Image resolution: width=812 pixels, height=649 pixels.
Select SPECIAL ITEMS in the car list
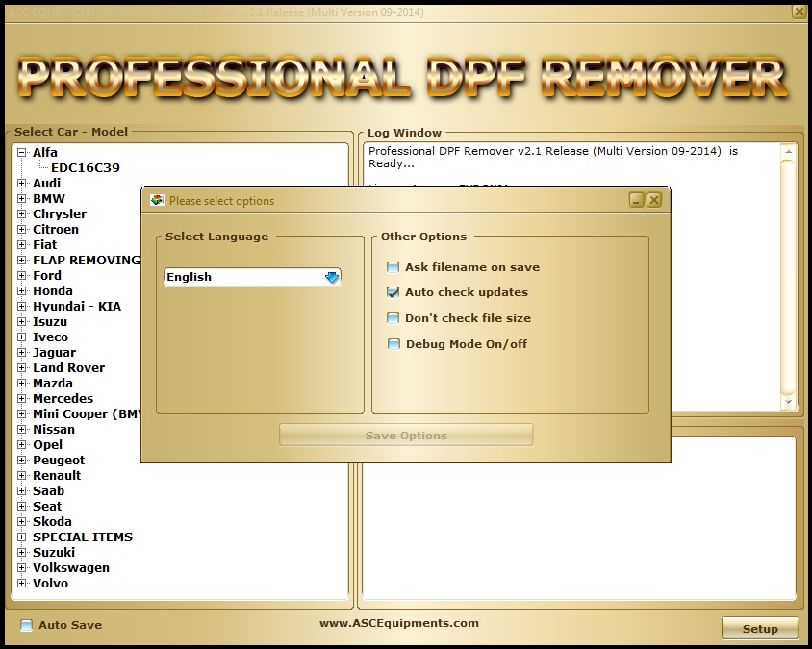[83, 537]
